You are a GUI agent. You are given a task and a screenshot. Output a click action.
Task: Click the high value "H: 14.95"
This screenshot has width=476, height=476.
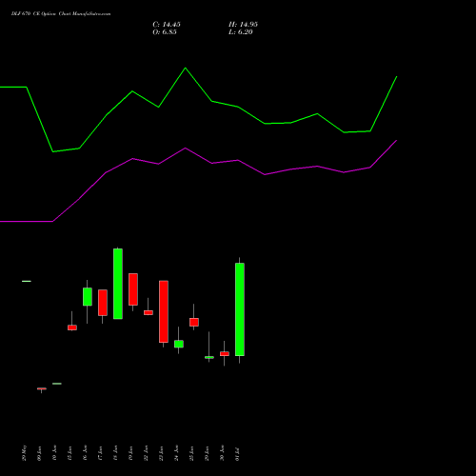[x=243, y=25]
